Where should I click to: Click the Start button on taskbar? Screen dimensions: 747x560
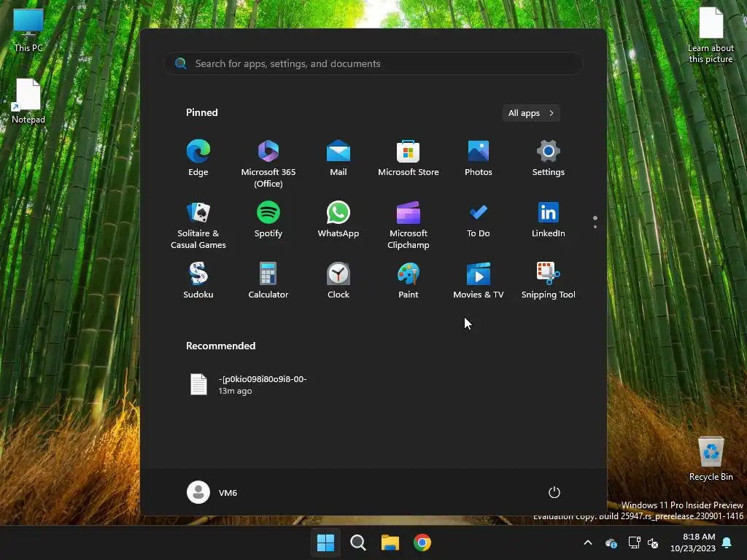coord(326,542)
